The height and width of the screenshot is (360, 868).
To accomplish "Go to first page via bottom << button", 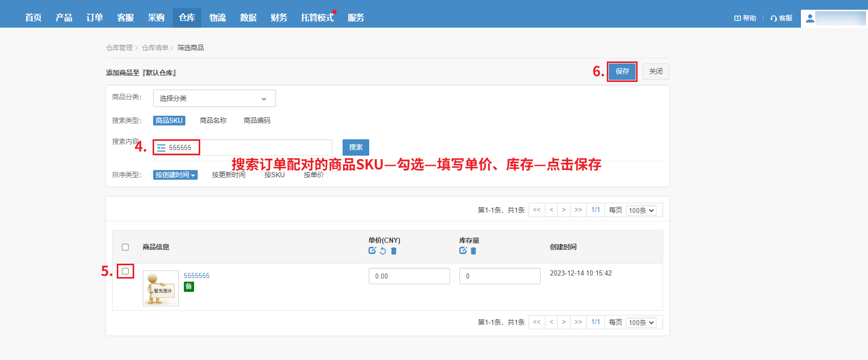I will point(537,322).
